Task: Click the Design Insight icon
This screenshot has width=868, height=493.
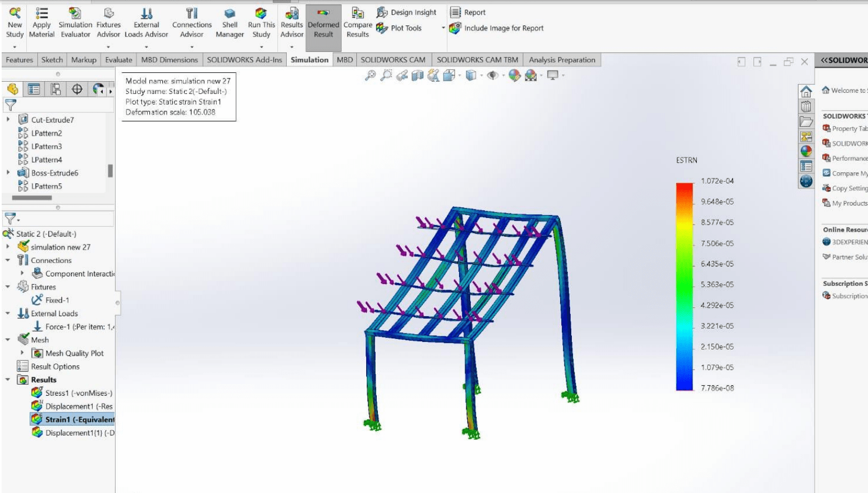Action: click(x=407, y=12)
